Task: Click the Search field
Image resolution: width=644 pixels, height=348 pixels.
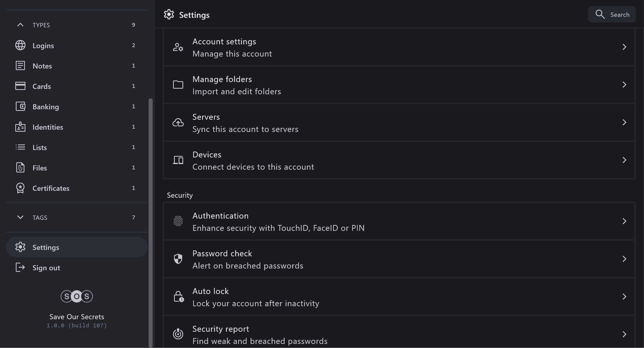Action: click(612, 15)
